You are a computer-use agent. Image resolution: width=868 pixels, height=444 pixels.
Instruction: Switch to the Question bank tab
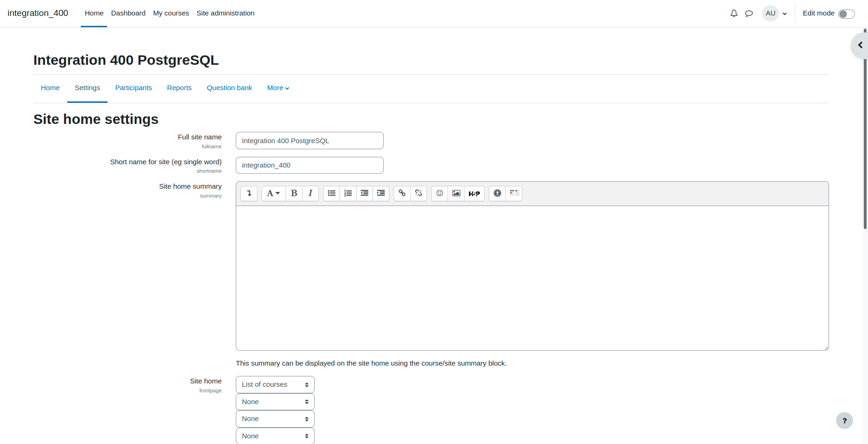[x=229, y=88]
